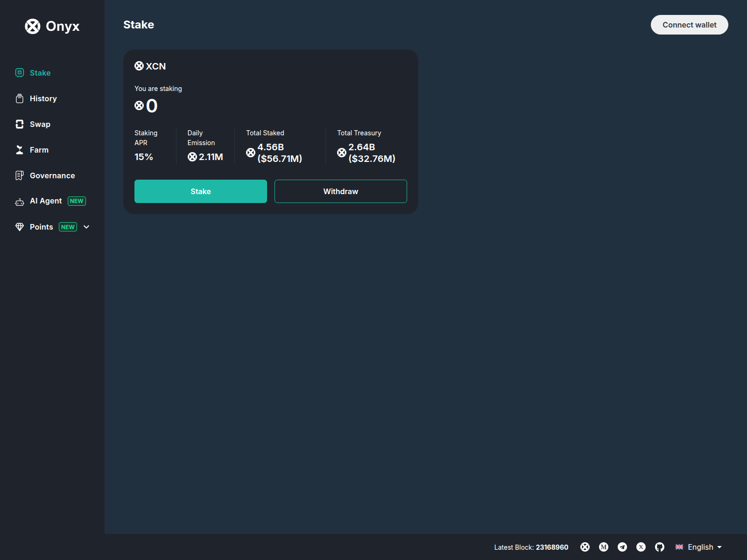747x560 pixels.
Task: Click the Staking APR value 15%
Action: click(144, 157)
